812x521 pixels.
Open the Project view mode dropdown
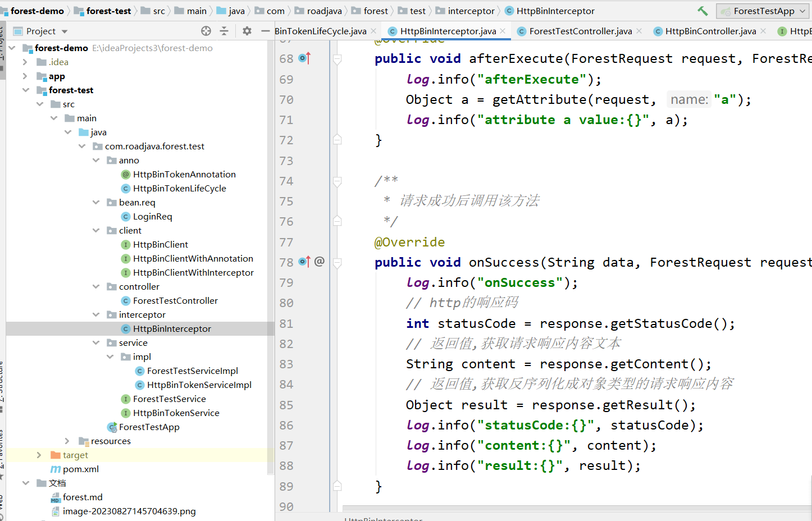pyautogui.click(x=65, y=31)
